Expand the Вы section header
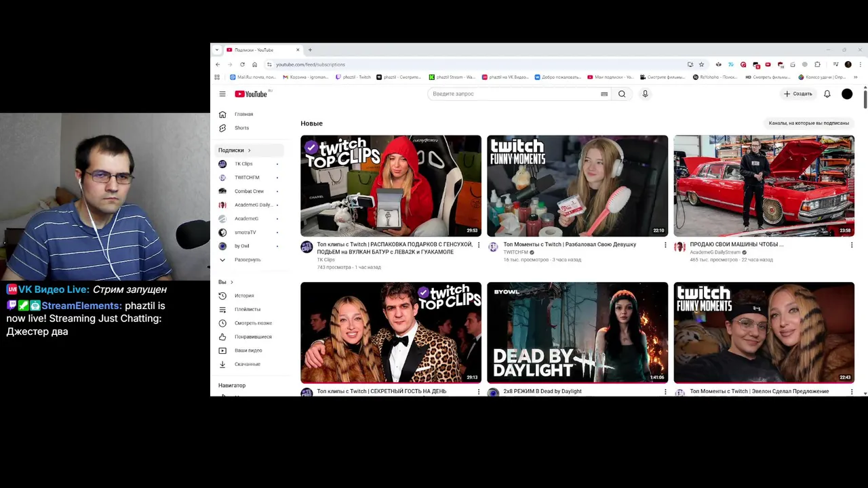Screen dimensions: 868x488 click(226, 282)
